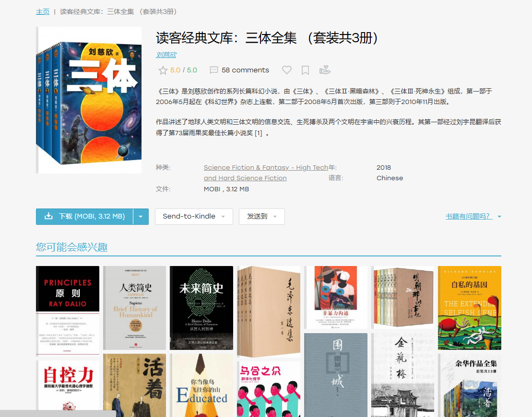
Task: Toggle the bookmark save icon
Action: pos(305,70)
